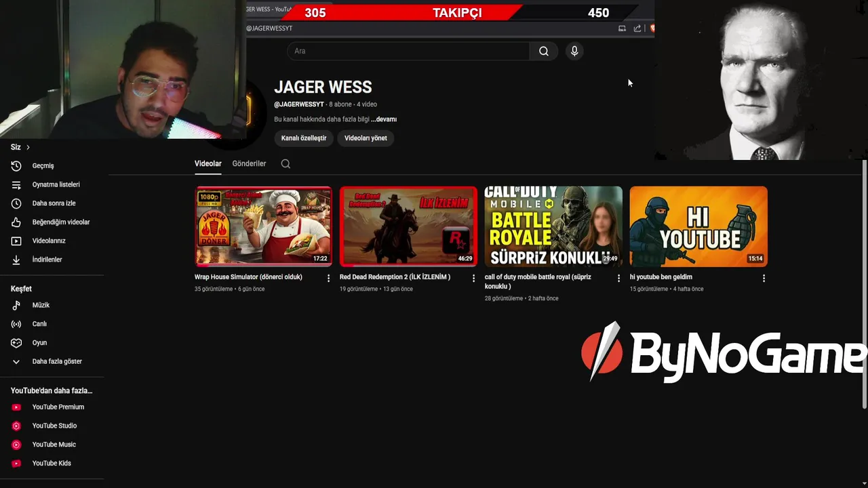Expand channel description via ...devamı
868x488 pixels.
tap(384, 119)
